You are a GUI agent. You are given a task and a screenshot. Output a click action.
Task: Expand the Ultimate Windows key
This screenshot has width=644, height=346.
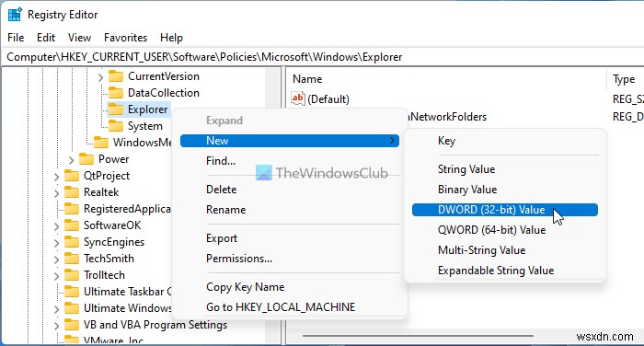pos(56,308)
